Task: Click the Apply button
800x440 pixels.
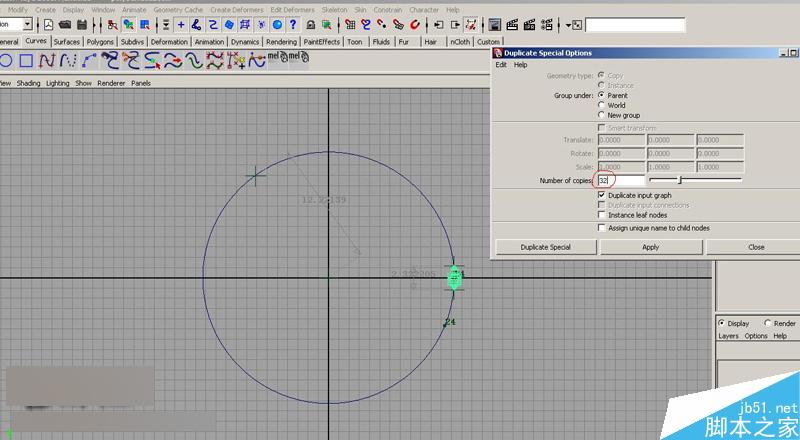Action: point(650,247)
